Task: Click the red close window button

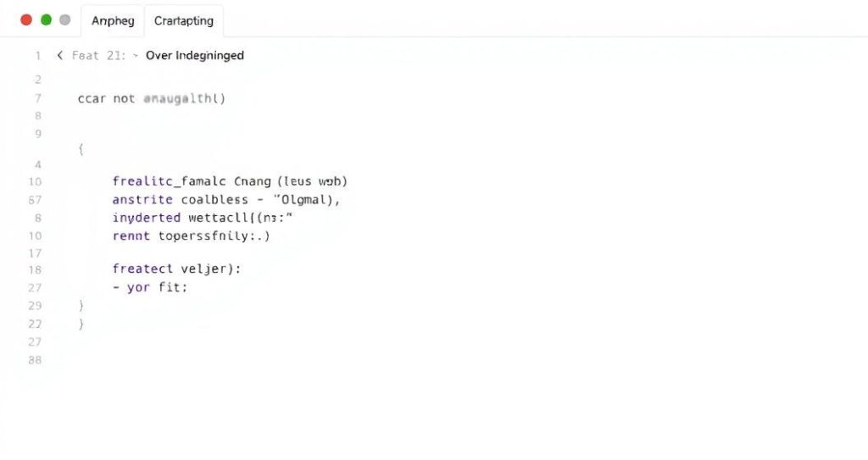Action: [x=26, y=20]
